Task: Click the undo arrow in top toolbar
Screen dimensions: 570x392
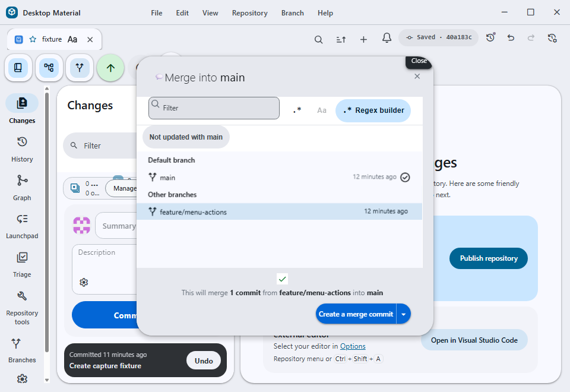Action: tap(511, 37)
